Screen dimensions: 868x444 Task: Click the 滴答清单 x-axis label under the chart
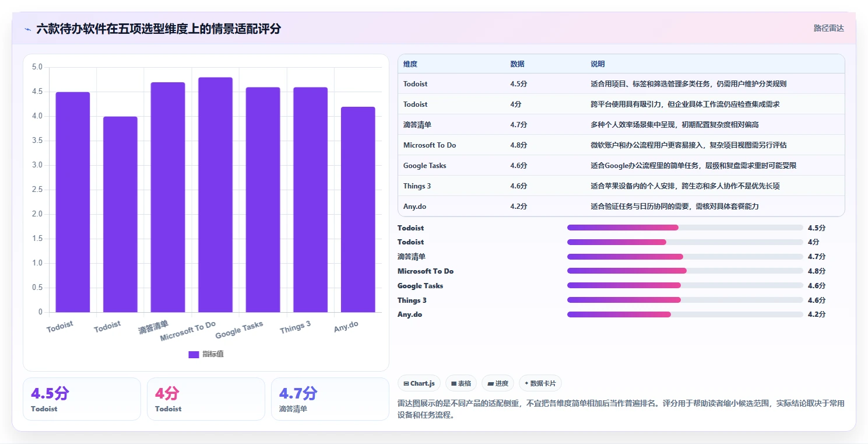coord(153,327)
